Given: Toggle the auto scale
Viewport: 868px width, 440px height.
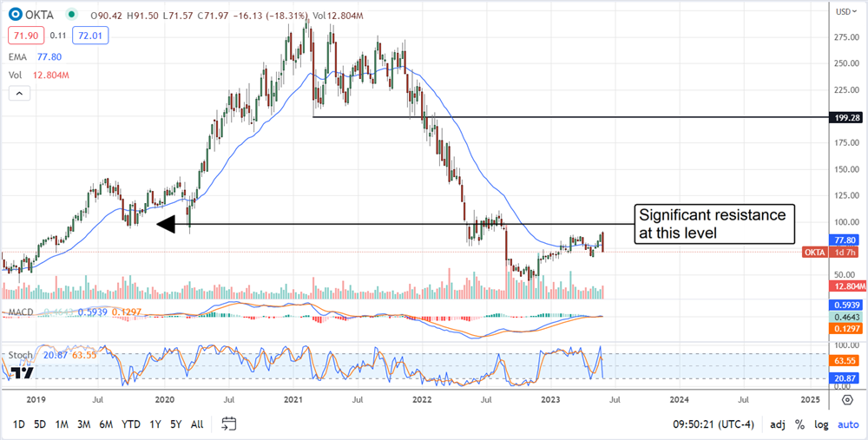Looking at the screenshot, I should coord(847,424).
